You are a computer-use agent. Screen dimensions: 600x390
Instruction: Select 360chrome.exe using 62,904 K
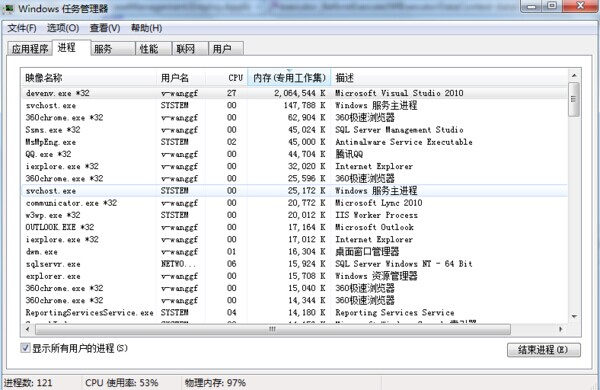295,117
